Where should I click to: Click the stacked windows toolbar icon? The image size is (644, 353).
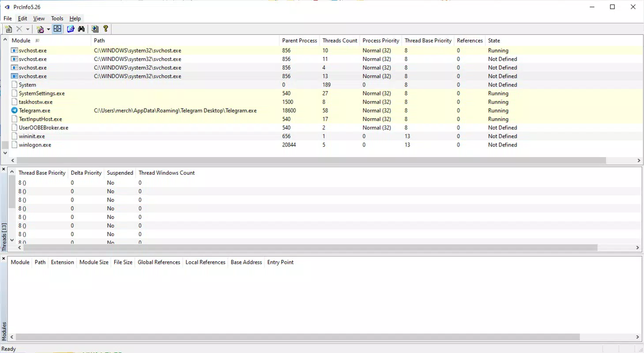(95, 29)
